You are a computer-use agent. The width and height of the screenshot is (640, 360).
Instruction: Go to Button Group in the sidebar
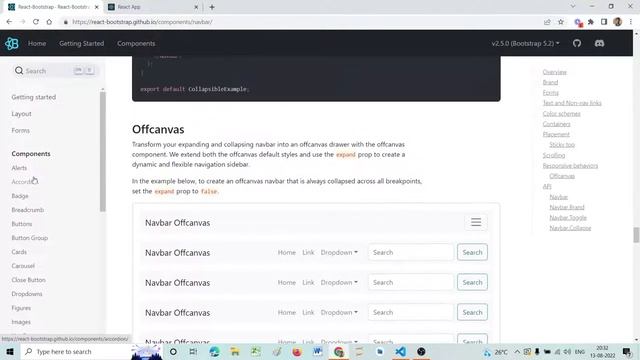pyautogui.click(x=30, y=238)
